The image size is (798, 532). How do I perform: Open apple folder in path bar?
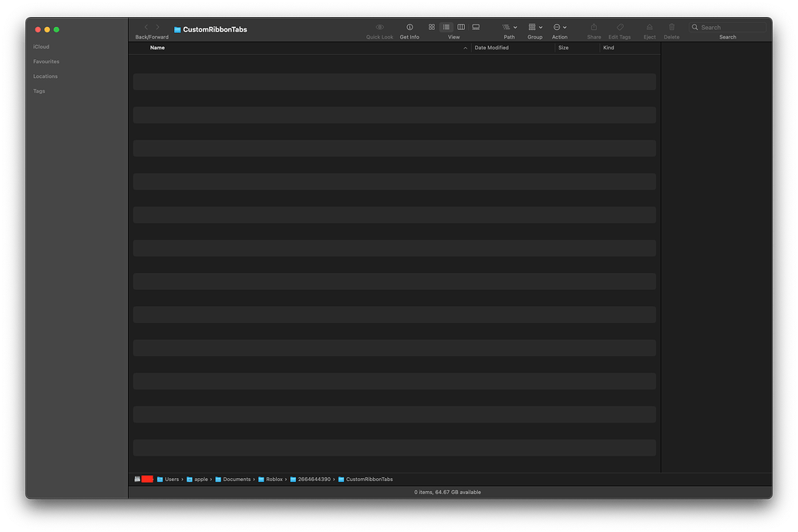coord(197,479)
